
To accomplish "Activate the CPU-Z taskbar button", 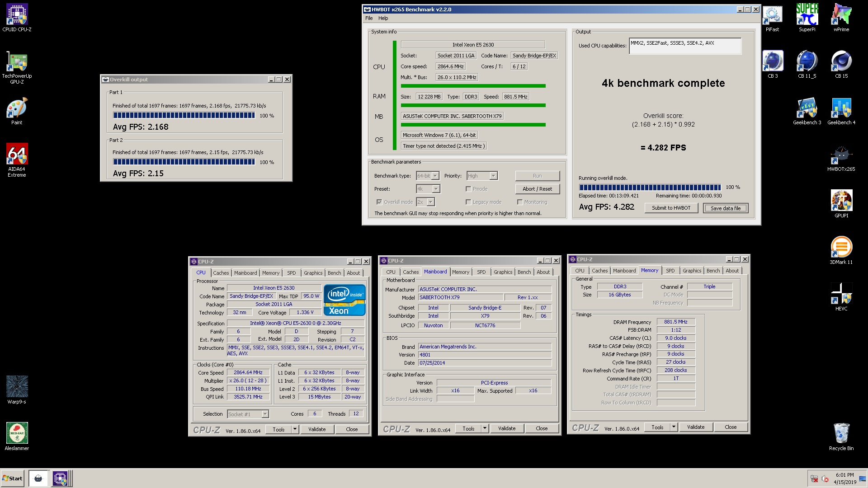I will 60,479.
